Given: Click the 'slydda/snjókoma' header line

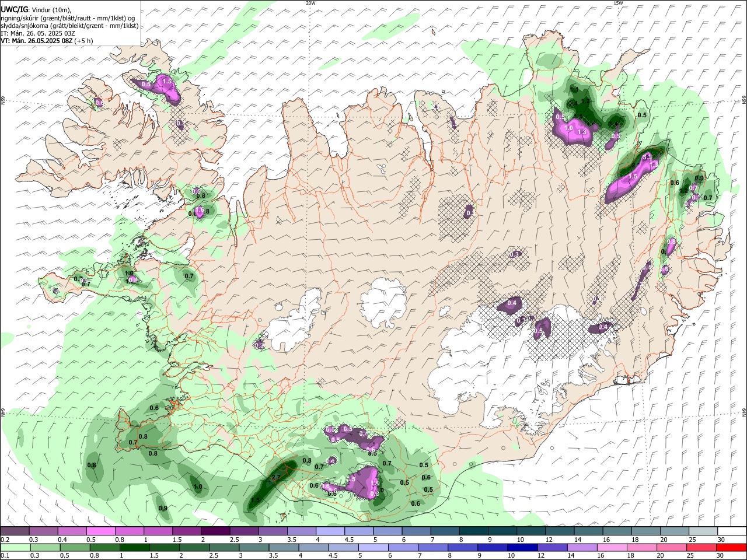Looking at the screenshot, I should coord(69,26).
